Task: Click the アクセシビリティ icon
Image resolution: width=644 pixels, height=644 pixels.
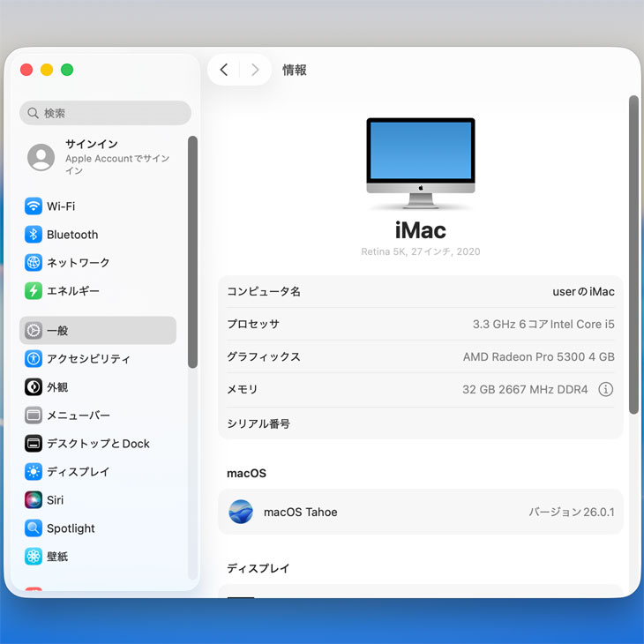Action: pos(34,359)
